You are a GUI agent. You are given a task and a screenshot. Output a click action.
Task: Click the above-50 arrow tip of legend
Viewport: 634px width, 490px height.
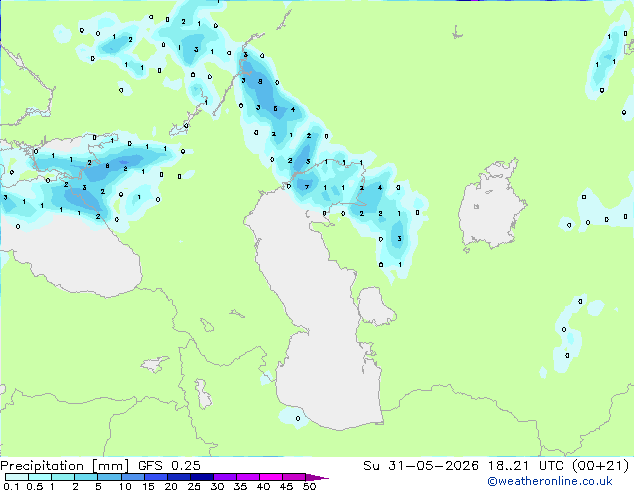tap(317, 477)
